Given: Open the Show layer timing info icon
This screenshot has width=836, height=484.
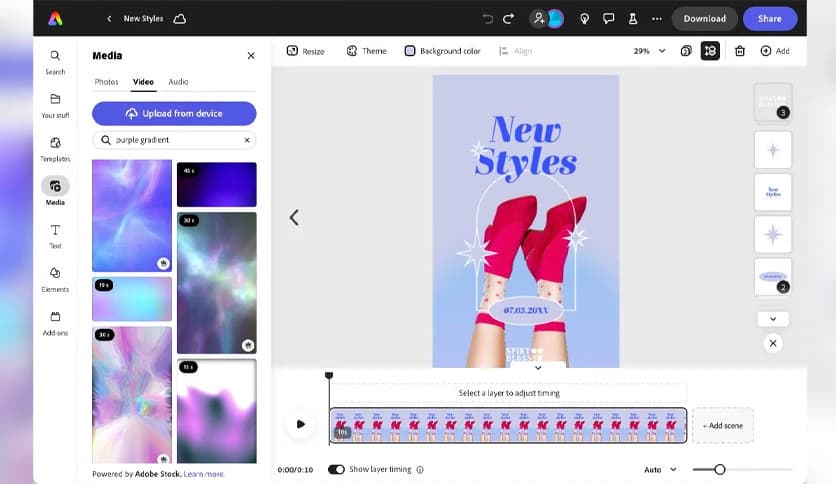Looking at the screenshot, I should click(420, 470).
